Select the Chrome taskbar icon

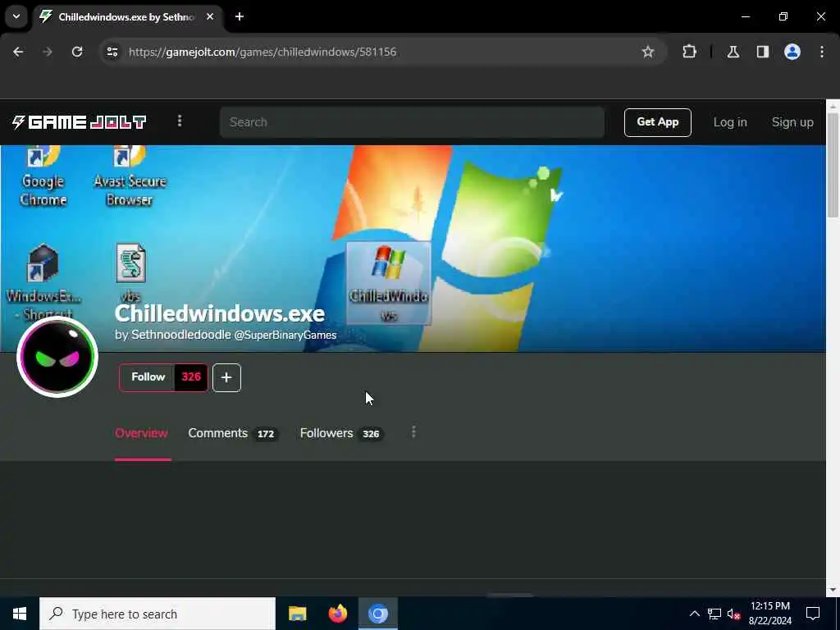tap(377, 614)
